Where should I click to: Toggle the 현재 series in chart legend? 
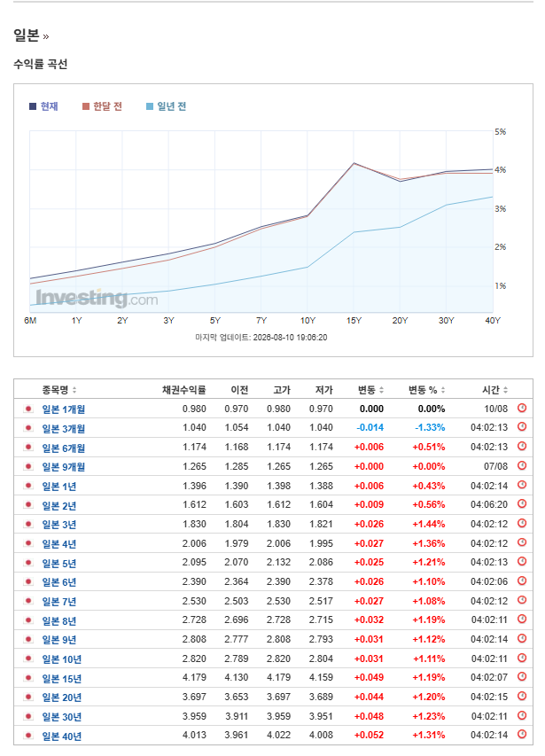coord(43,106)
